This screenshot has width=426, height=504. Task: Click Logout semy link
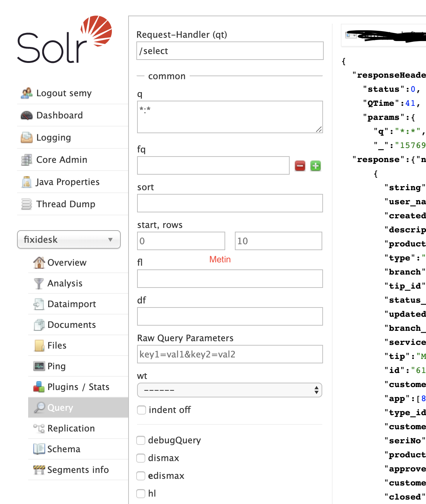pos(64,93)
